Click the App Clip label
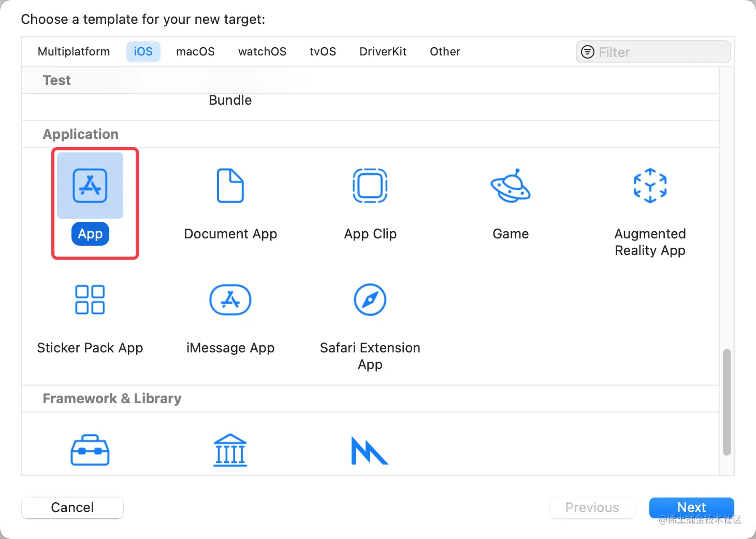The image size is (756, 539). pyautogui.click(x=370, y=234)
